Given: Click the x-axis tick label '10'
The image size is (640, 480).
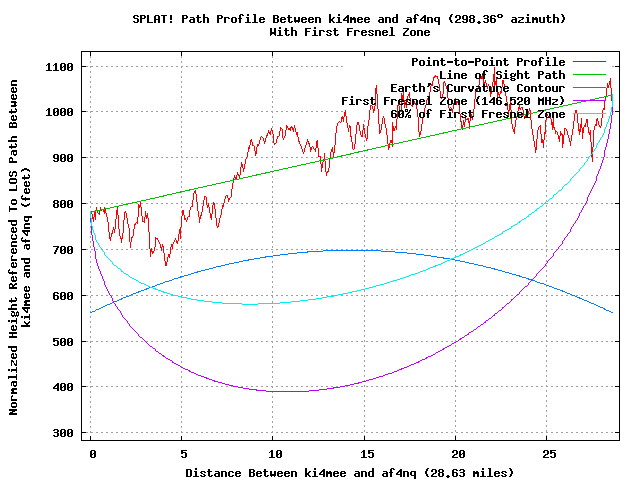Looking at the screenshot, I should pos(275,454).
